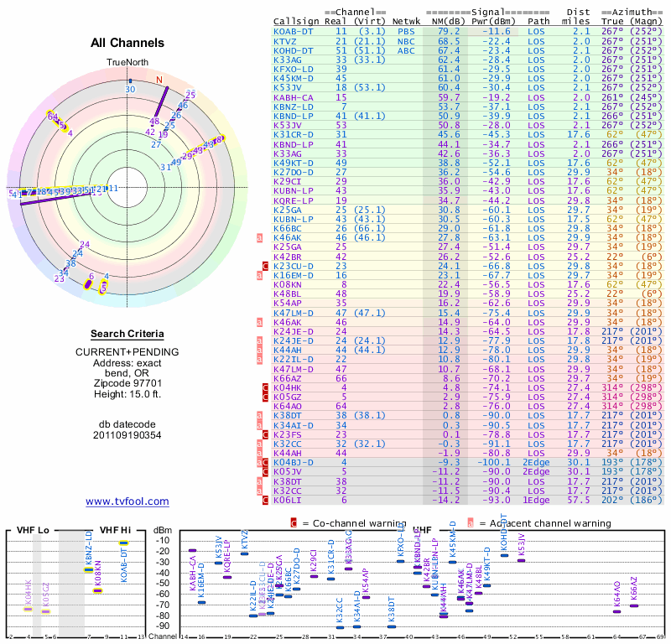
Task: Select the K42BR callsign in the table
Action: (x=288, y=257)
